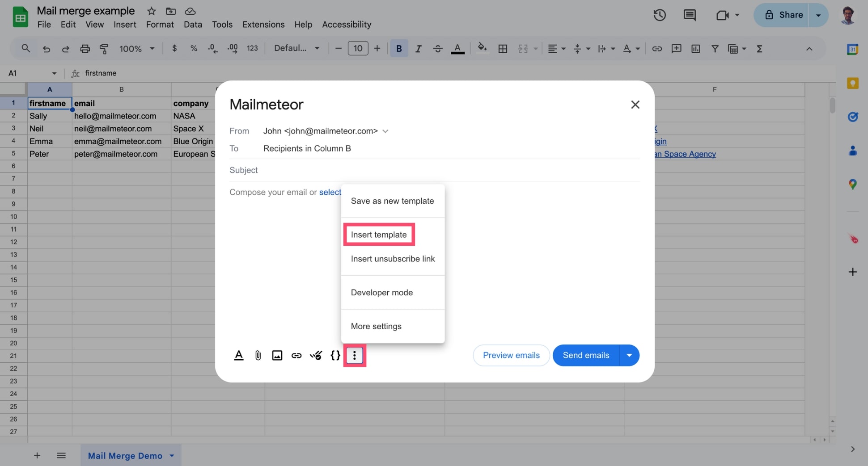Expand the From sender dropdown
Screen dimensions: 868x466
point(385,131)
